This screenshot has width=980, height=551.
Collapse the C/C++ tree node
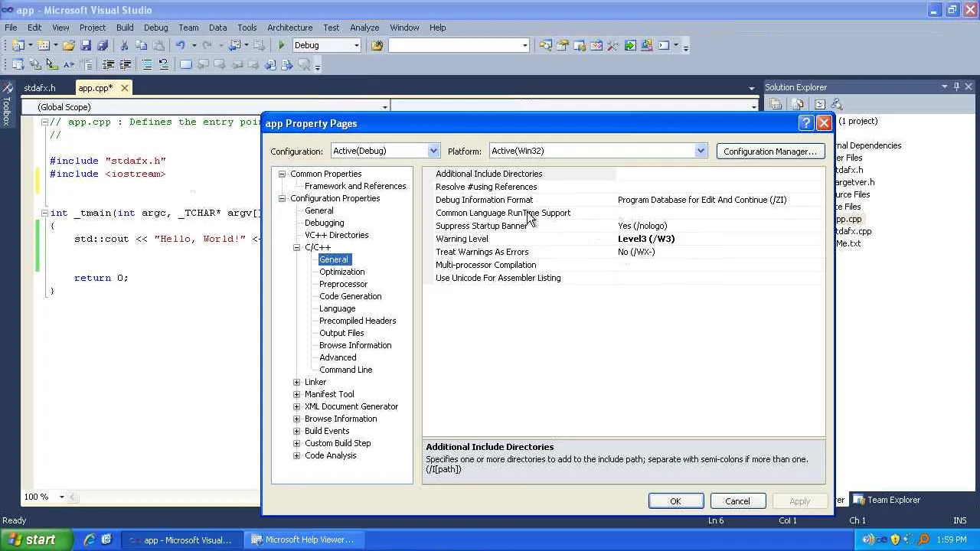(297, 247)
